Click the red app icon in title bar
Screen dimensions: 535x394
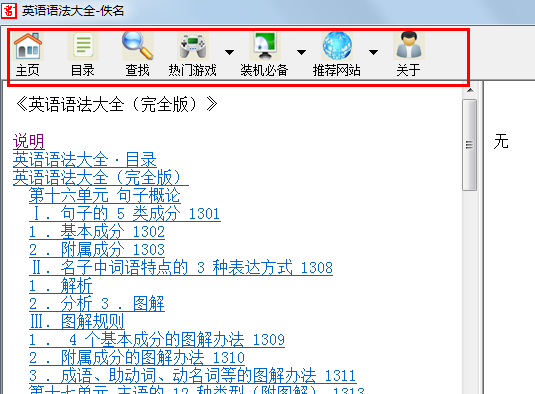[9, 11]
